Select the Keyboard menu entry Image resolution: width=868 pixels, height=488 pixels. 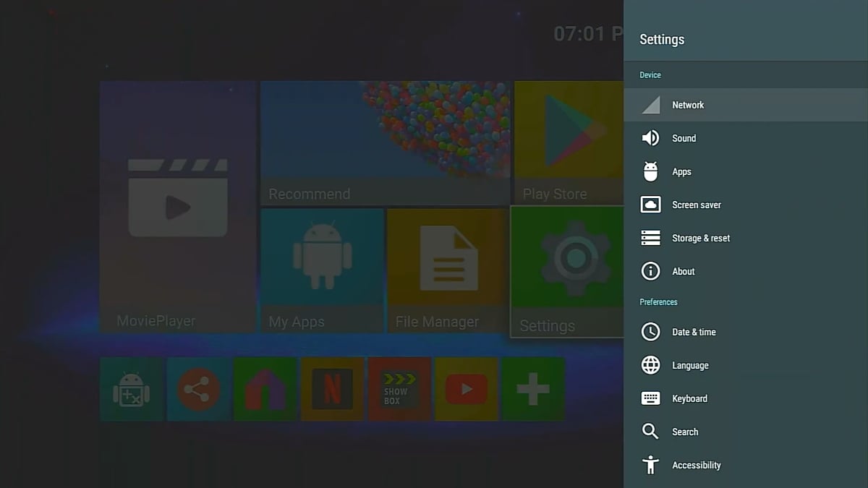pyautogui.click(x=746, y=398)
